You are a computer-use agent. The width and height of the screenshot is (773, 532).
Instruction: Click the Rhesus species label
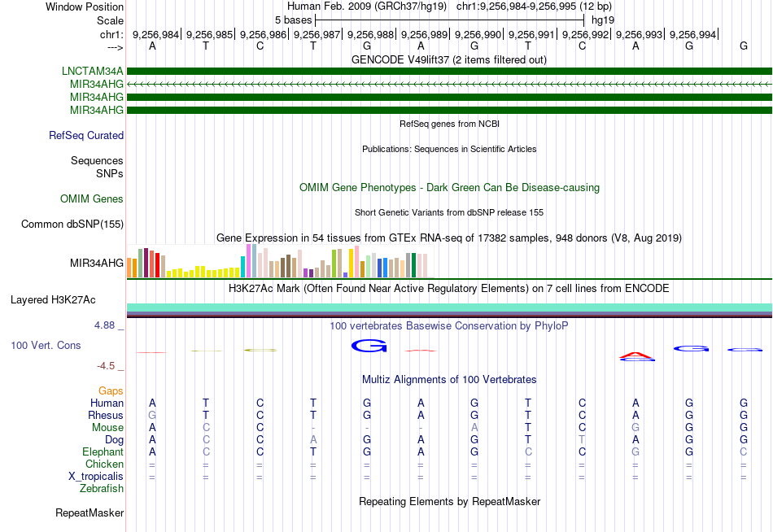click(106, 415)
